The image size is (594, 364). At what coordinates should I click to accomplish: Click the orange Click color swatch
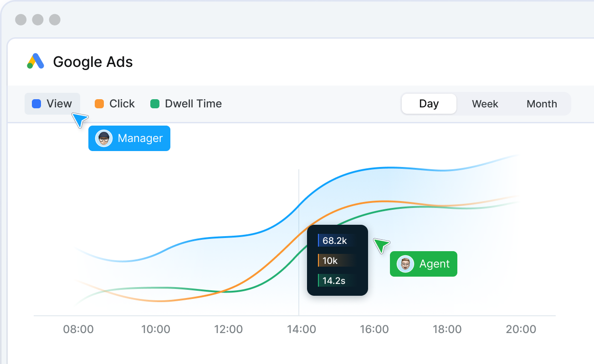pyautogui.click(x=99, y=104)
